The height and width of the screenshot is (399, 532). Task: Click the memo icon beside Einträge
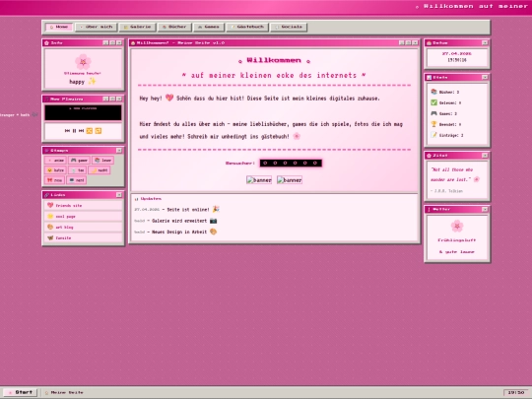pos(433,135)
